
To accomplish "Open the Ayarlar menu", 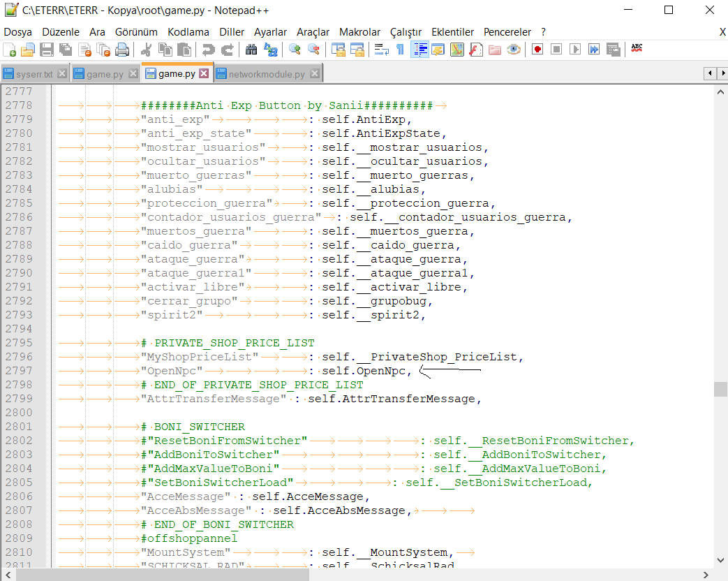I will (x=270, y=32).
